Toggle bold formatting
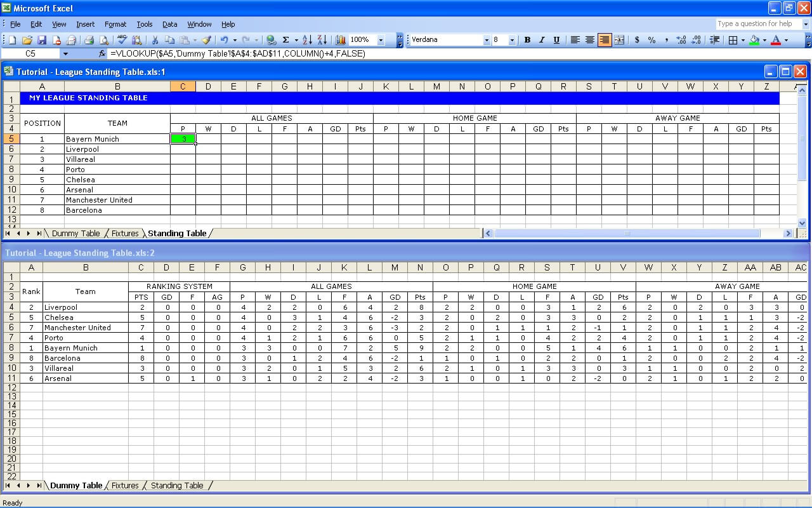Image resolution: width=812 pixels, height=508 pixels. click(x=527, y=40)
